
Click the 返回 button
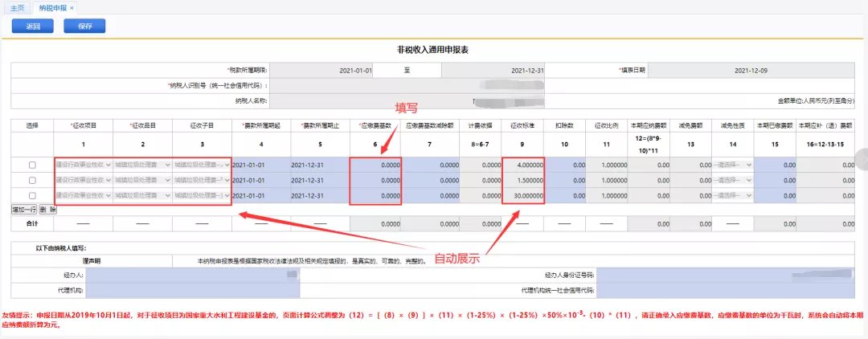(x=33, y=27)
